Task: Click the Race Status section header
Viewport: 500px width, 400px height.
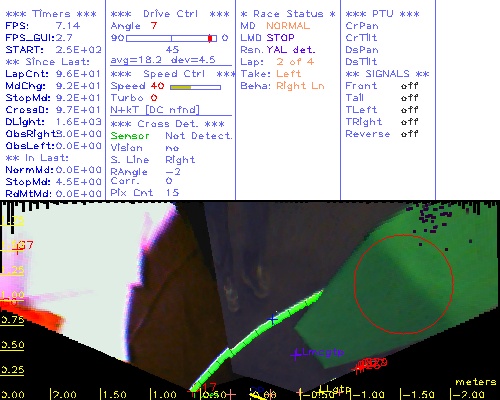Action: [288, 14]
